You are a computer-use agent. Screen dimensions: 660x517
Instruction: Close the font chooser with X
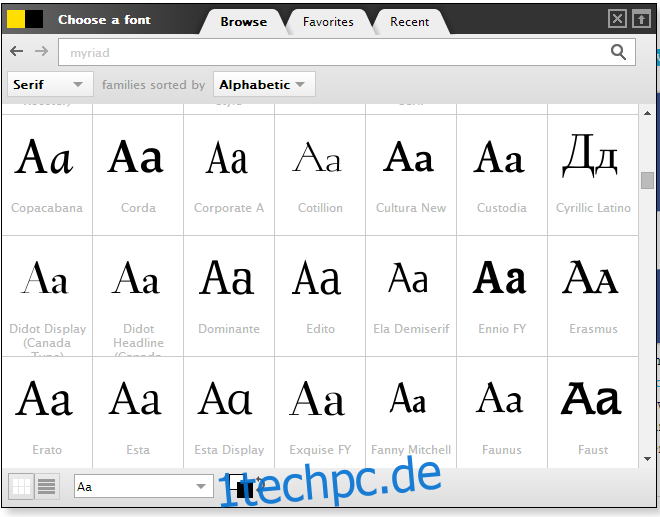[617, 19]
